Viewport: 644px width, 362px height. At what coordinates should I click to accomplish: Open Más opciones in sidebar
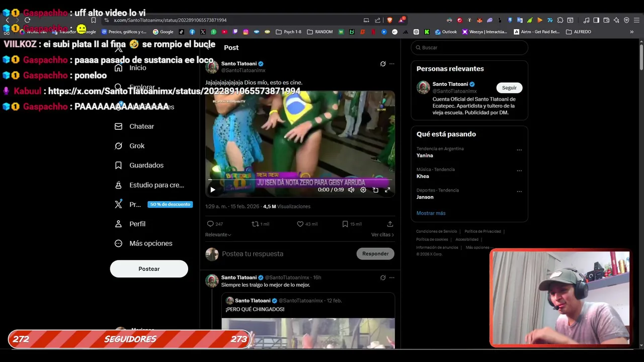(144, 243)
